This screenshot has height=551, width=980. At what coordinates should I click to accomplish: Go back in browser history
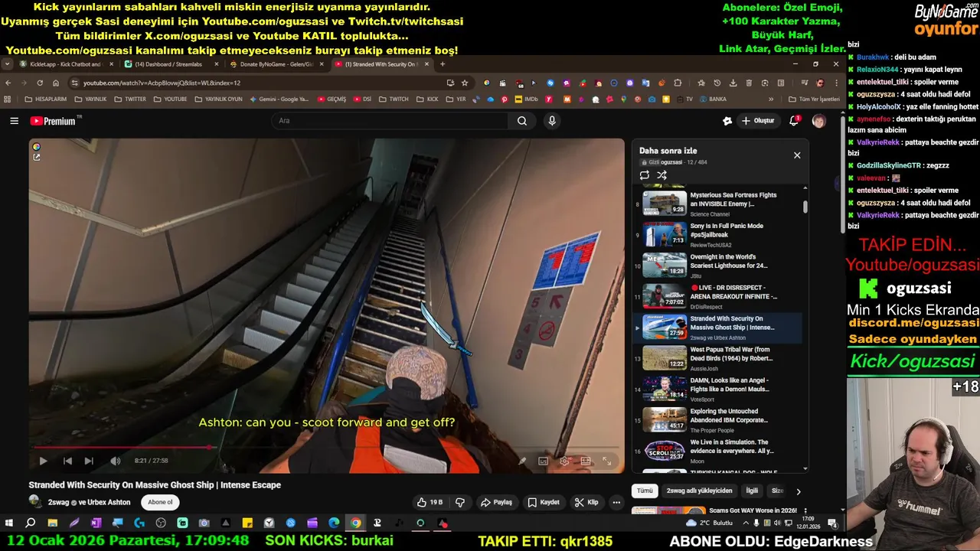click(x=8, y=83)
